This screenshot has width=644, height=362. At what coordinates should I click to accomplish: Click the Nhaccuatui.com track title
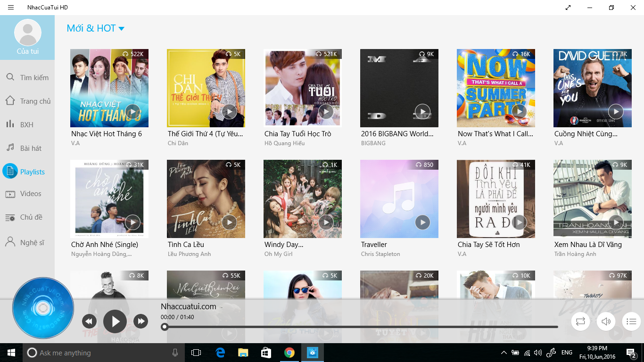[189, 306]
